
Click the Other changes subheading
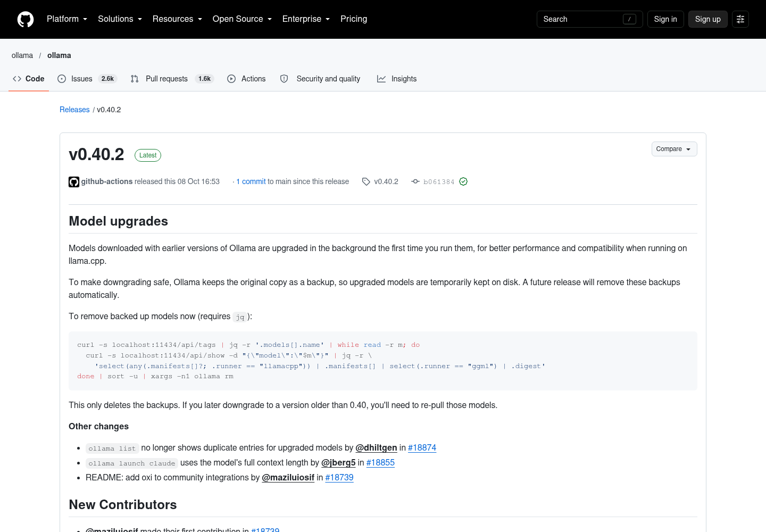click(x=98, y=427)
